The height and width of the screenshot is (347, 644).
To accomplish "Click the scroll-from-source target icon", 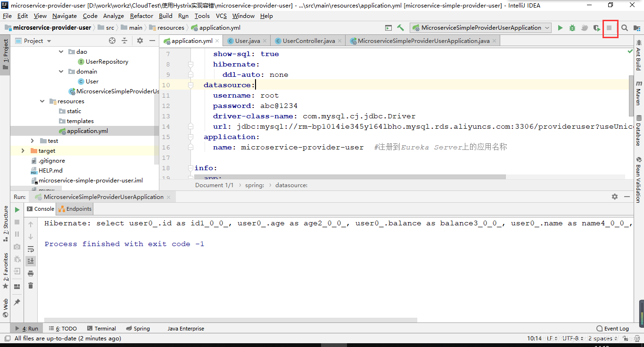I will (112, 41).
